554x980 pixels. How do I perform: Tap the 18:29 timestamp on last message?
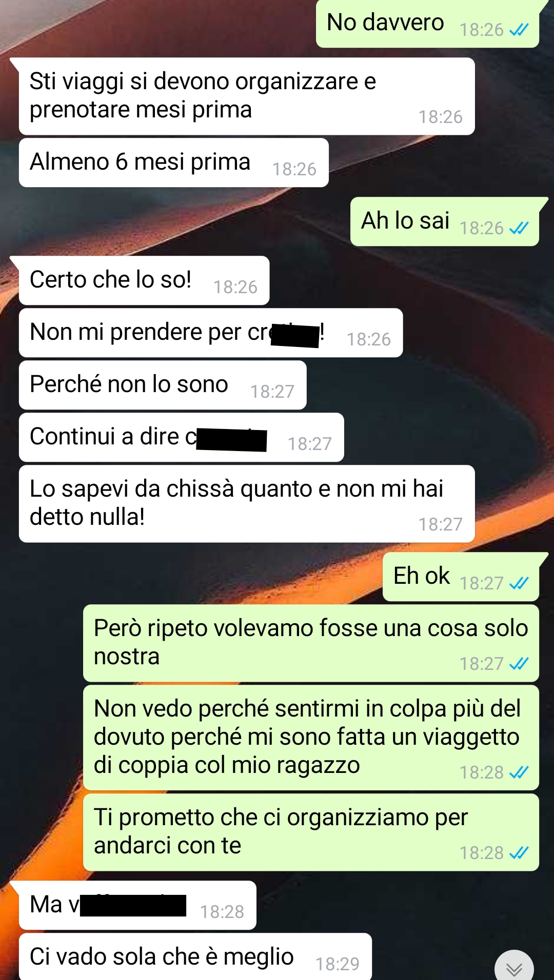point(337,964)
